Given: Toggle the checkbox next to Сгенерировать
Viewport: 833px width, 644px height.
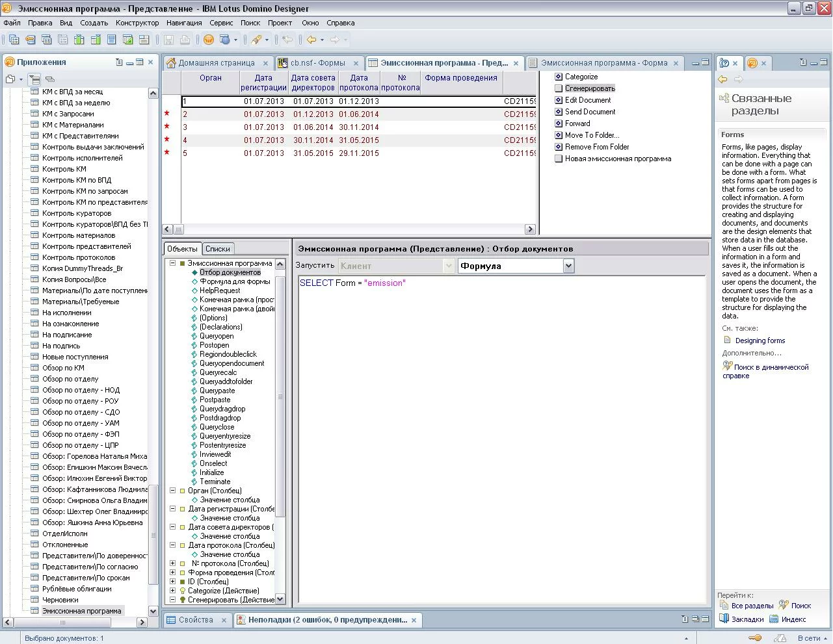Looking at the screenshot, I should [559, 88].
